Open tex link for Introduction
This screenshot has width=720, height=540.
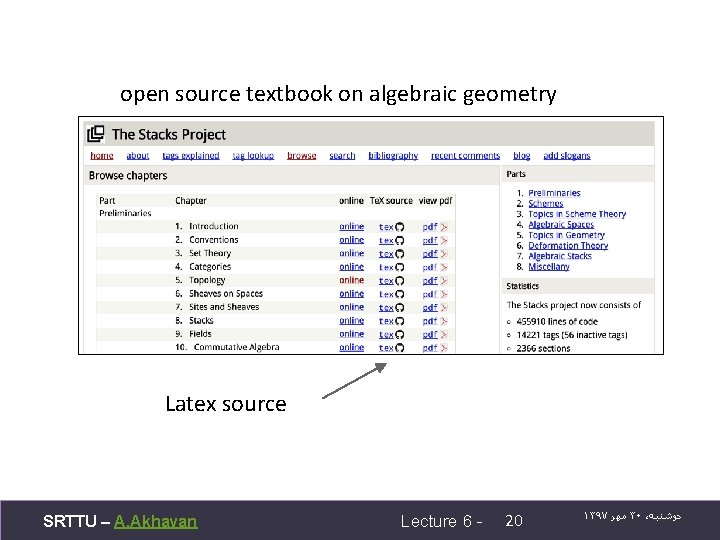coord(386,227)
